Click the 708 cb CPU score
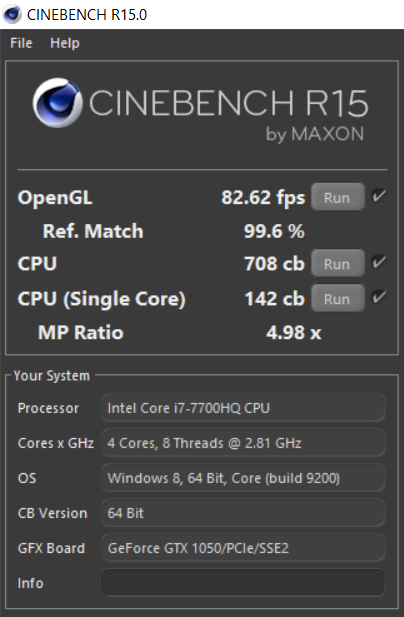The image size is (404, 617). click(275, 264)
